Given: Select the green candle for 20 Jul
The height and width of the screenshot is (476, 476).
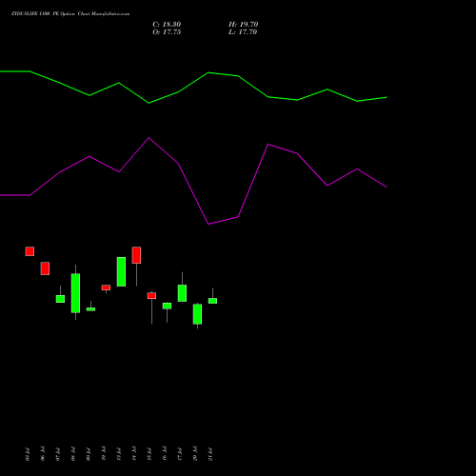Looking at the screenshot, I should [197, 314].
